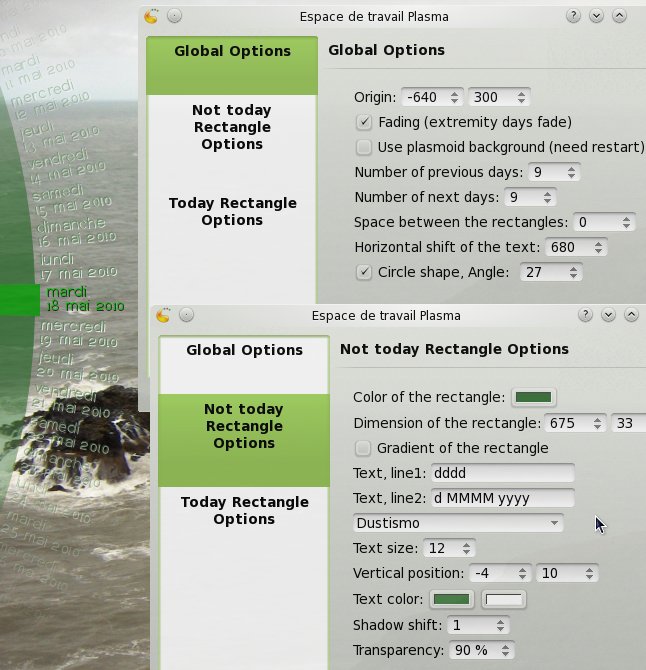Click the mercredi 19 mai 2010 calendar entry
The height and width of the screenshot is (670, 646).
coord(79,334)
